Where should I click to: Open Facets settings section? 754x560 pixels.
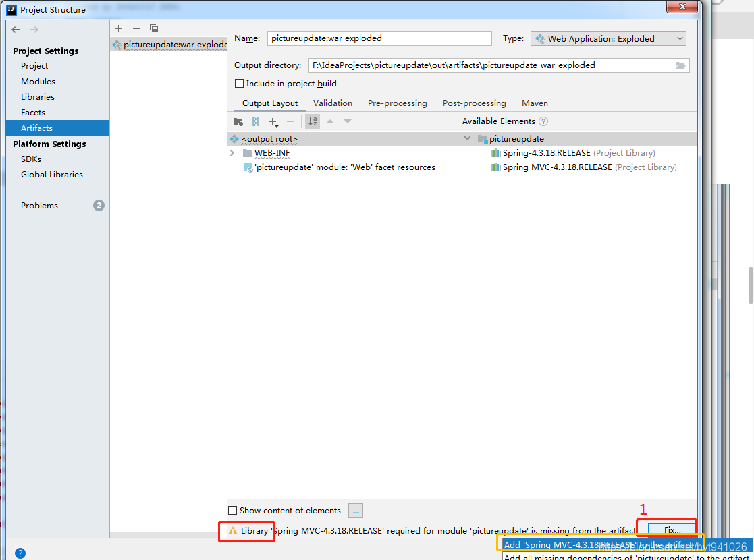pyautogui.click(x=32, y=113)
